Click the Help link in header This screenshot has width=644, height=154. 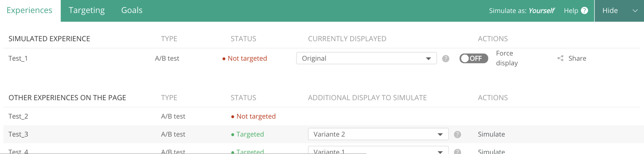(x=571, y=11)
